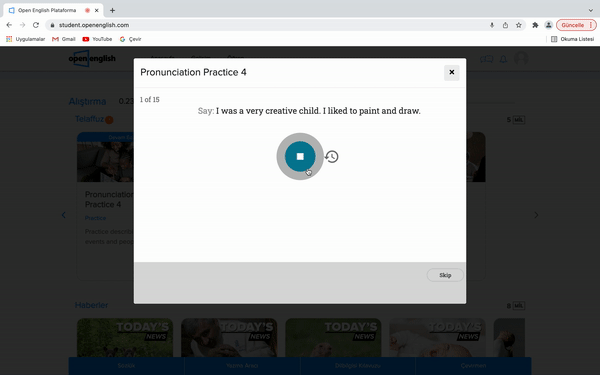Select the Open English Plataforma tab

pyautogui.click(x=54, y=10)
